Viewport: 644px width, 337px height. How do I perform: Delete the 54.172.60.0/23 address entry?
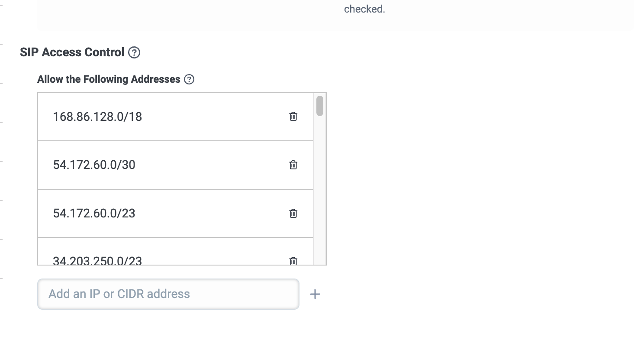[293, 213]
